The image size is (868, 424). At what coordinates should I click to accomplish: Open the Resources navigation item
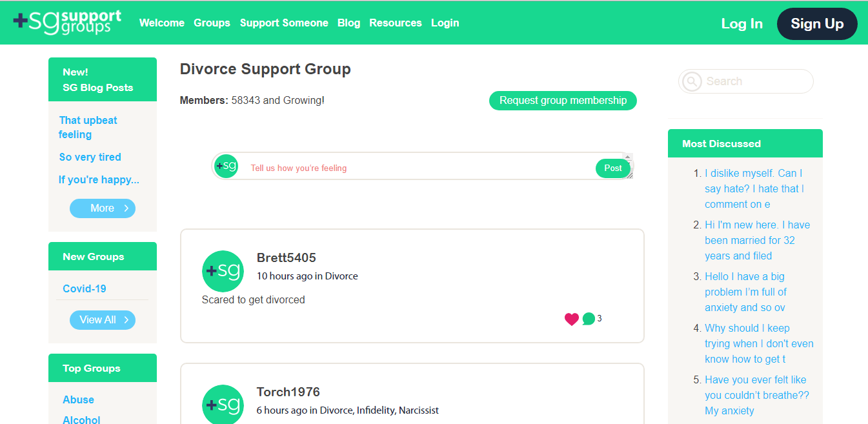pos(396,23)
